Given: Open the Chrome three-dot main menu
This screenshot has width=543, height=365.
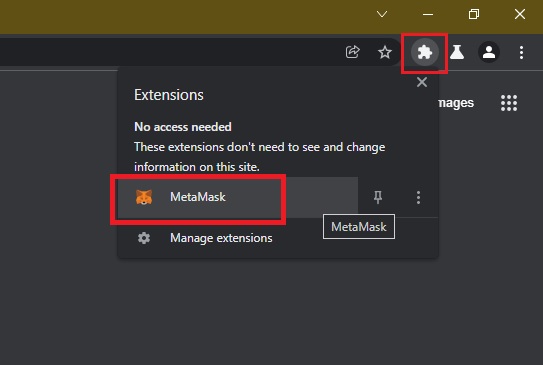Looking at the screenshot, I should (x=521, y=52).
